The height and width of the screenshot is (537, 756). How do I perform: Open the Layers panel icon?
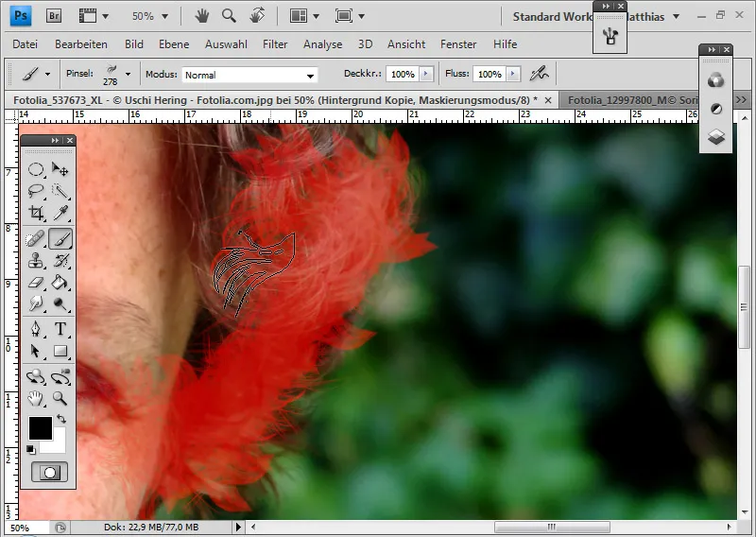(x=716, y=137)
